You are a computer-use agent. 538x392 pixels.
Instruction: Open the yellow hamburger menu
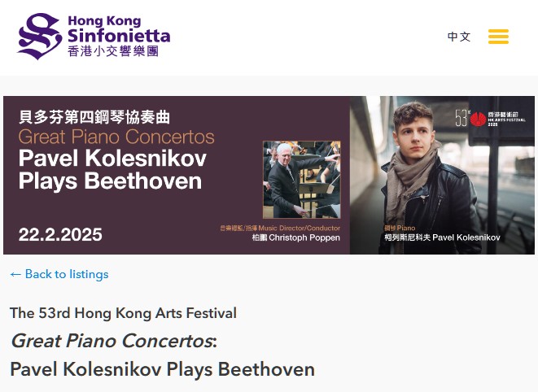[498, 37]
